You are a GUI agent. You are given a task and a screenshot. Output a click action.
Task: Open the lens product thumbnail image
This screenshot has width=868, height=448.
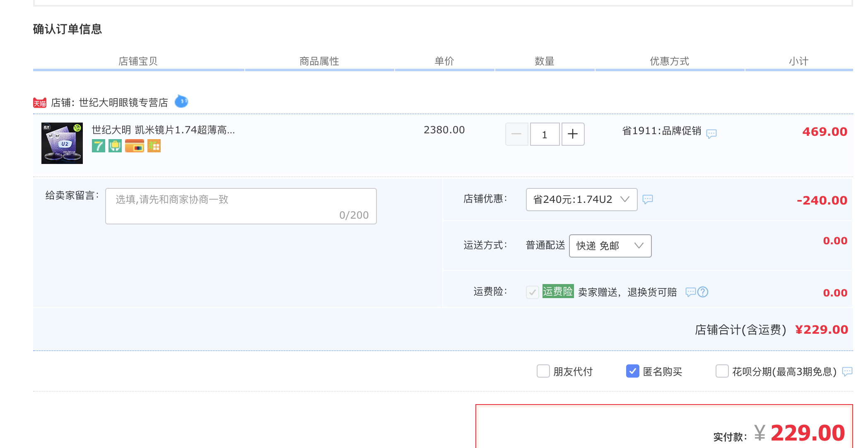pyautogui.click(x=62, y=143)
